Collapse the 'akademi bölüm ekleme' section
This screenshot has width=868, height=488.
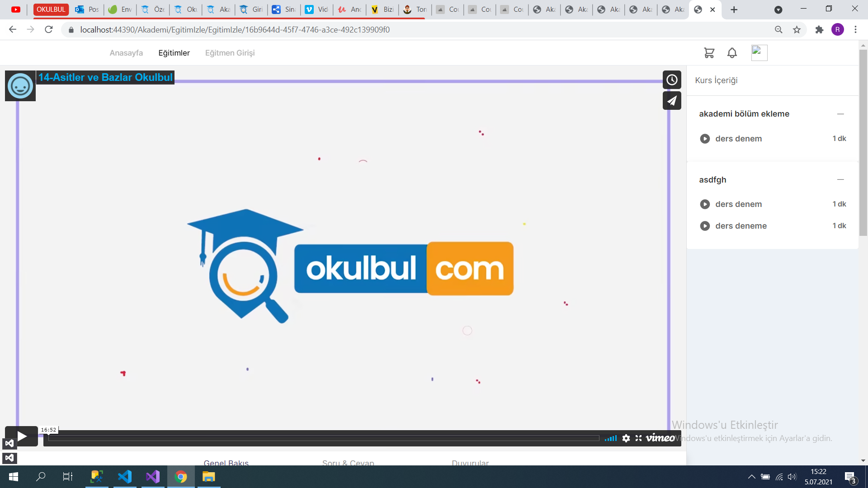[840, 114]
